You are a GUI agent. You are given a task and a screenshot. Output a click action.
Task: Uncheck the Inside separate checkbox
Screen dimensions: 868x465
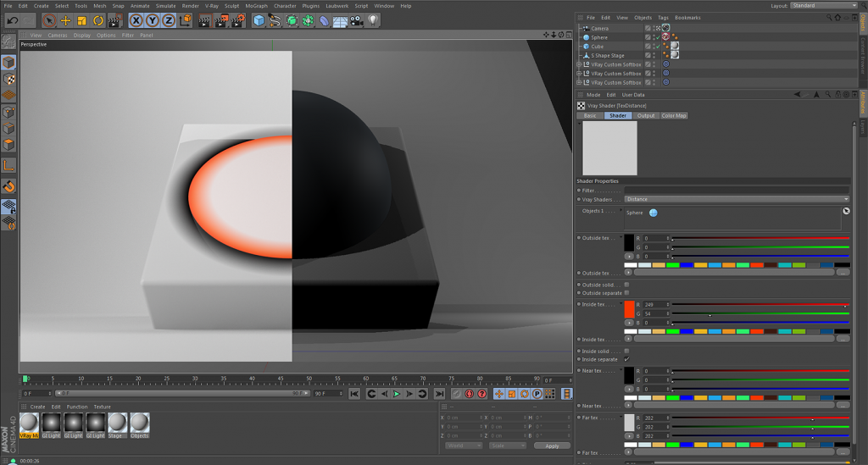click(x=626, y=359)
